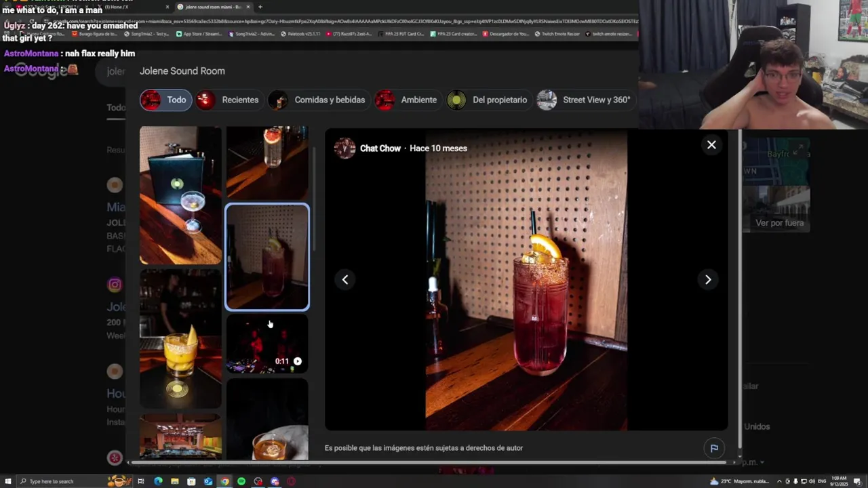
Task: Open the bar interior thumbnail at bottom left
Action: 180,437
